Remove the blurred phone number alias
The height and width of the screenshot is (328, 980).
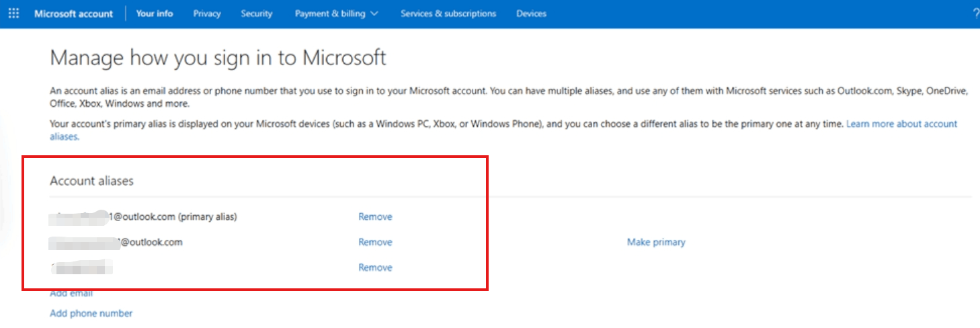375,268
